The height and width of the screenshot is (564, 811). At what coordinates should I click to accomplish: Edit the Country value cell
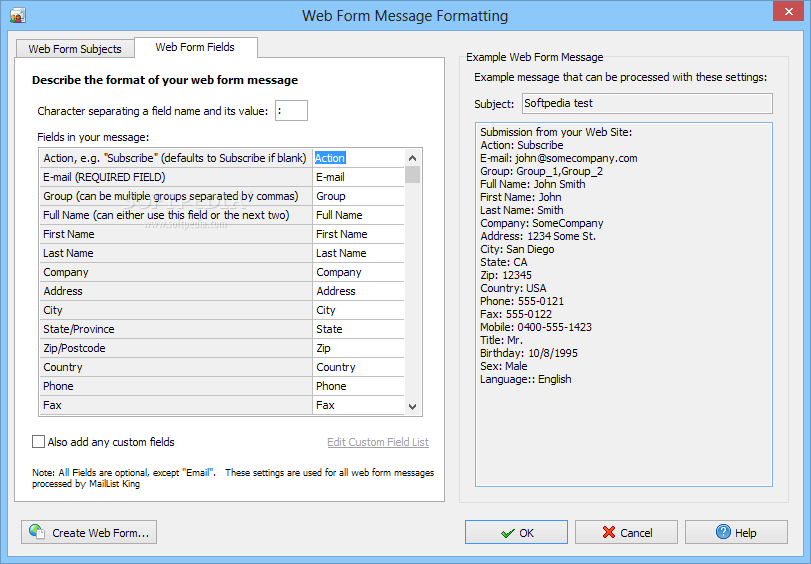click(358, 367)
